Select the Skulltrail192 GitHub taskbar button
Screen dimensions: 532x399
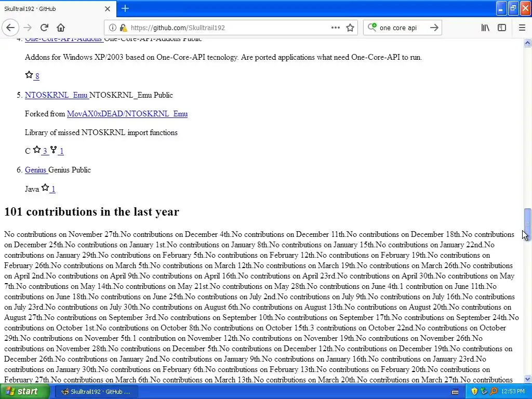(96, 392)
